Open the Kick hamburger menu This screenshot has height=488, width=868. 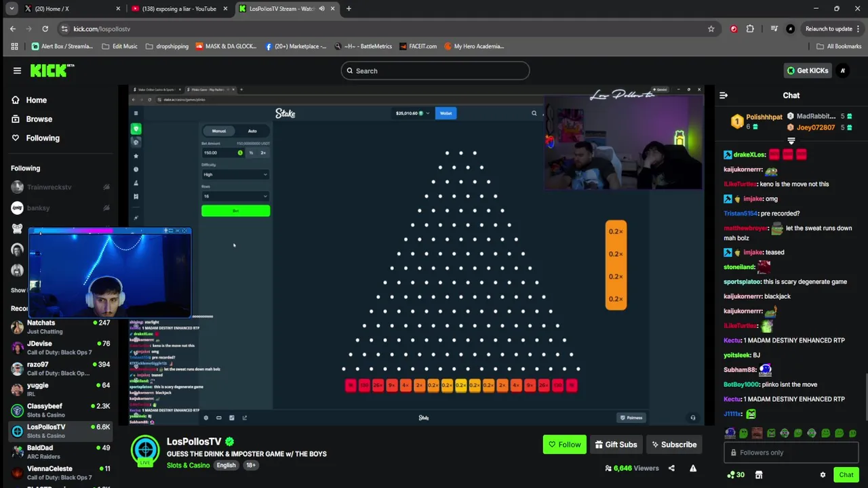[x=17, y=70]
